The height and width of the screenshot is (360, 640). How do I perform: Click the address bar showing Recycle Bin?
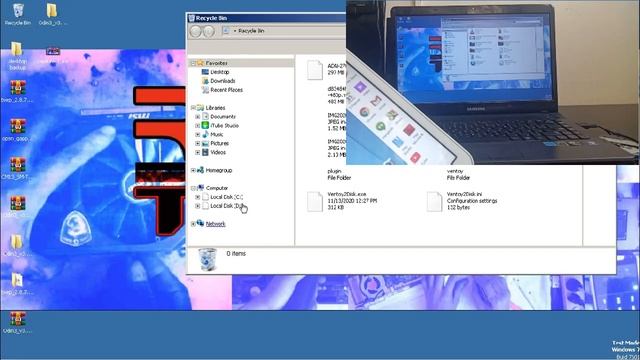pyautogui.click(x=284, y=31)
